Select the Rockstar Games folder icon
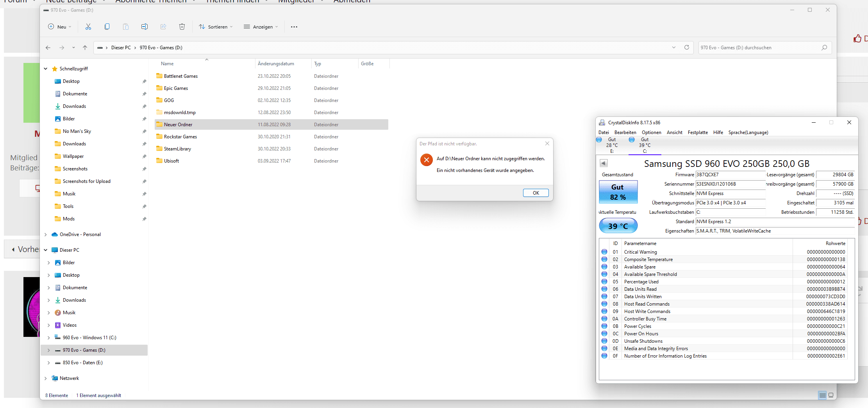 [159, 136]
